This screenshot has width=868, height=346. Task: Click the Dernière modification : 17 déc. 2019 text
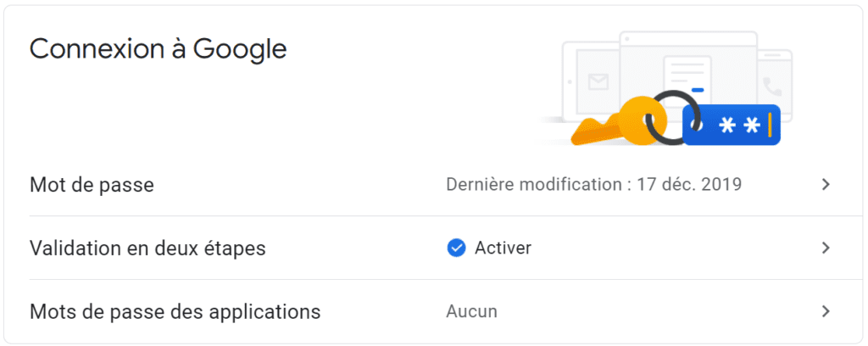(x=594, y=184)
